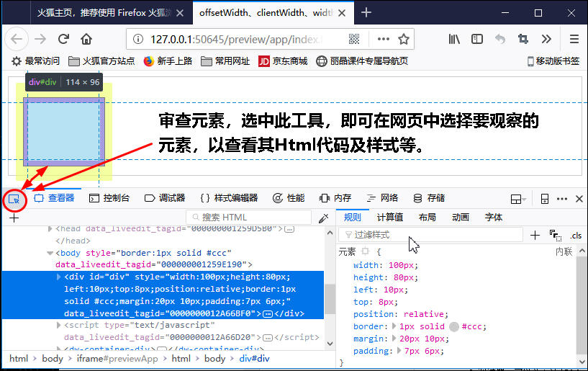The width and height of the screenshot is (588, 371).
Task: Add a new style rule
Action: (x=535, y=236)
